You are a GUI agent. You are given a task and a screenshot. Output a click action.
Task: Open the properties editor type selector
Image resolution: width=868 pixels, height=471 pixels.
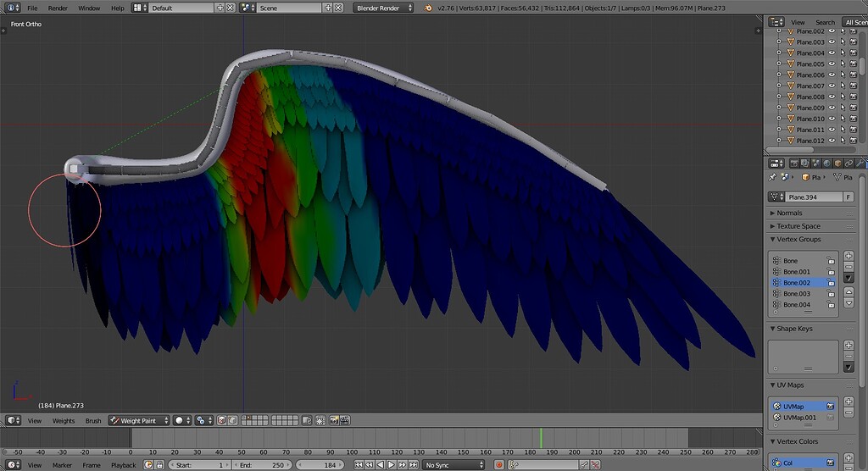pos(777,163)
